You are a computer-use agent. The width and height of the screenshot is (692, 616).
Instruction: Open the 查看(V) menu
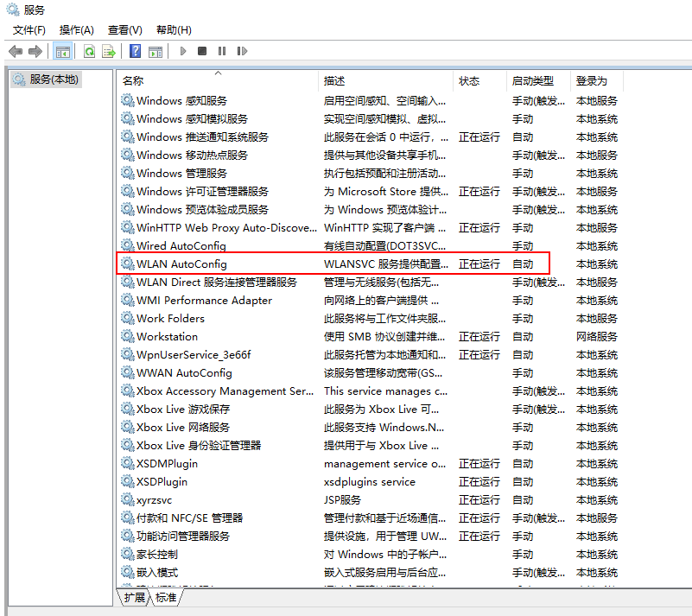click(x=125, y=30)
